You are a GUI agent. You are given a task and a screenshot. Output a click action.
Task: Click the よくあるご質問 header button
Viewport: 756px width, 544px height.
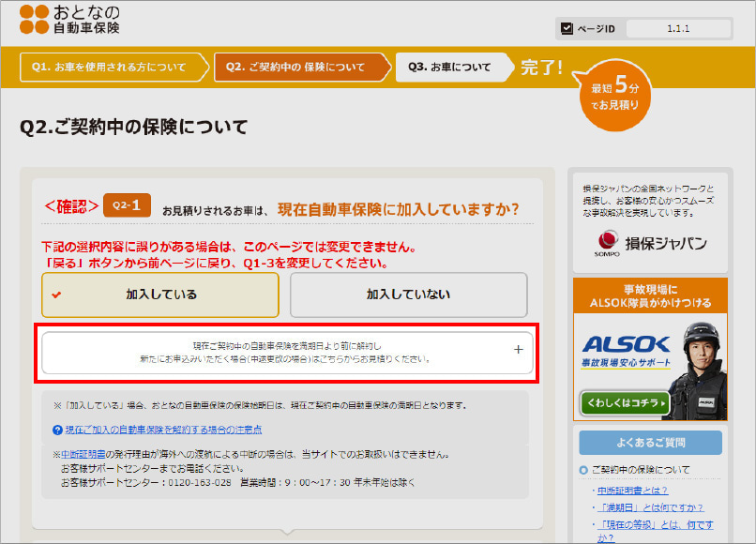(650, 443)
